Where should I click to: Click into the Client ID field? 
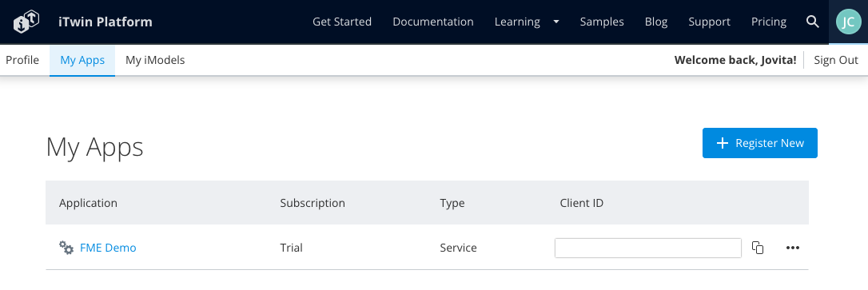pos(647,248)
